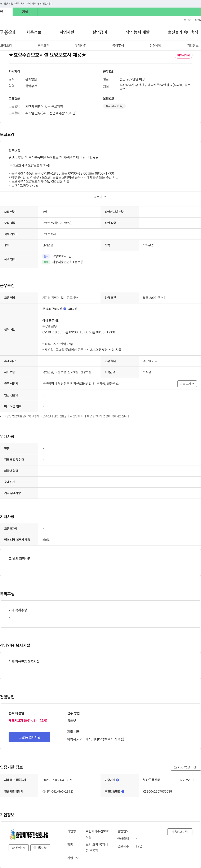
Task: Click the 19명 employee count
Action: pyautogui.click(x=139, y=846)
